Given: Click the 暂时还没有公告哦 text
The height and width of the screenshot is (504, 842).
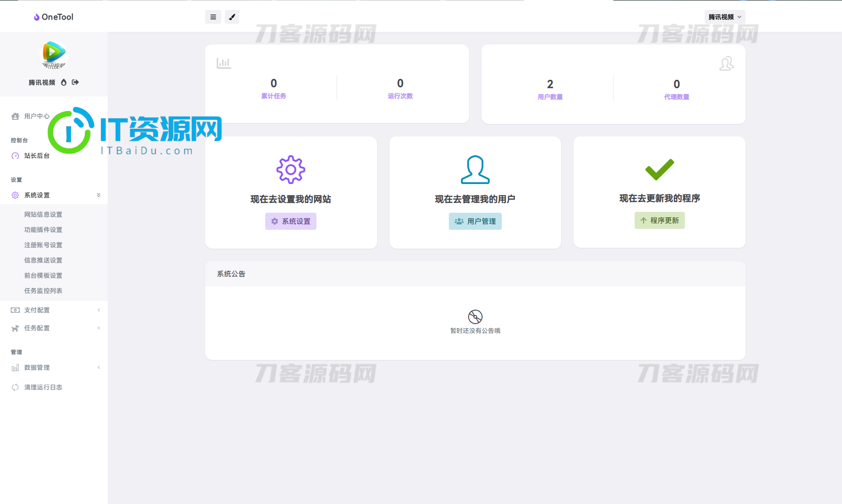Looking at the screenshot, I should pos(475,331).
